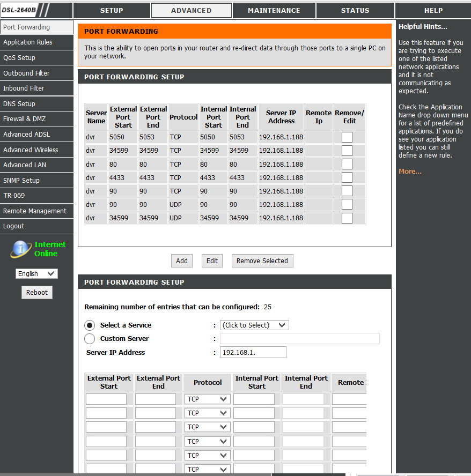This screenshot has width=471, height=476.
Task: Select Port Forwarding in the sidebar
Action: point(36,27)
